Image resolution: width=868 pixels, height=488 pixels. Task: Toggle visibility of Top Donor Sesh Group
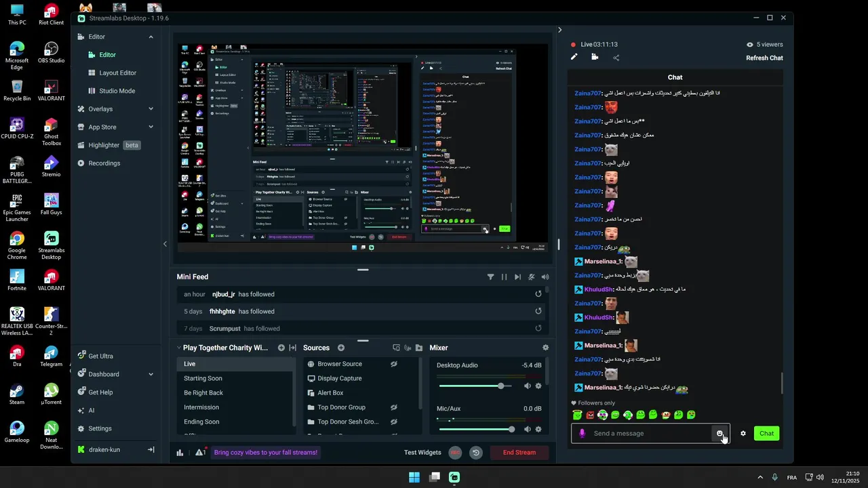(393, 422)
